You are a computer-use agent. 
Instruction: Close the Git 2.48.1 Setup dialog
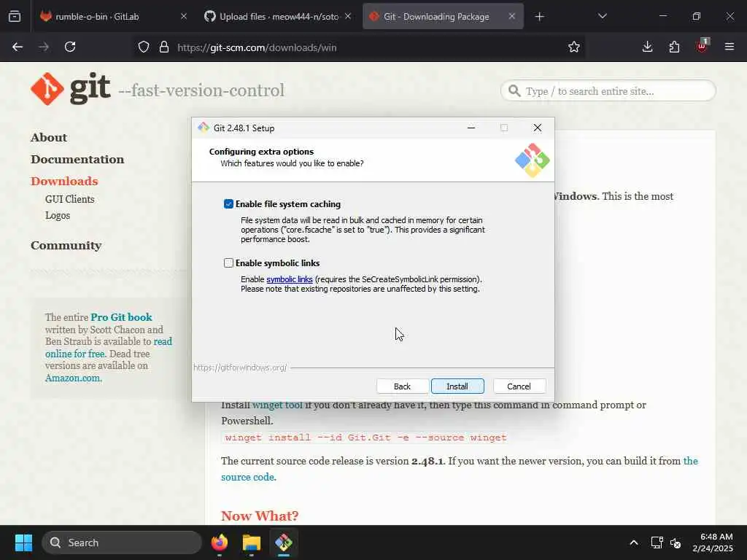point(538,128)
